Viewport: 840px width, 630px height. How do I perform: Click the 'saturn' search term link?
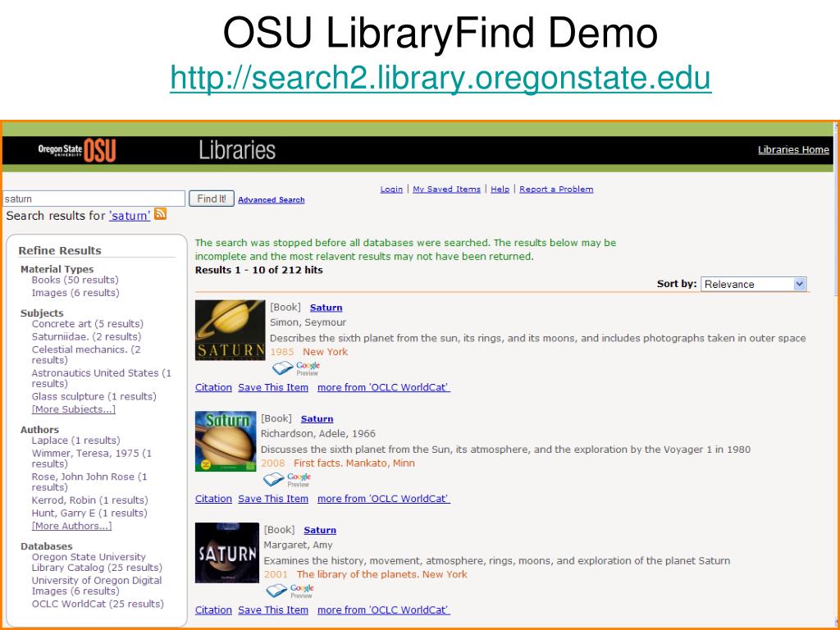point(130,216)
